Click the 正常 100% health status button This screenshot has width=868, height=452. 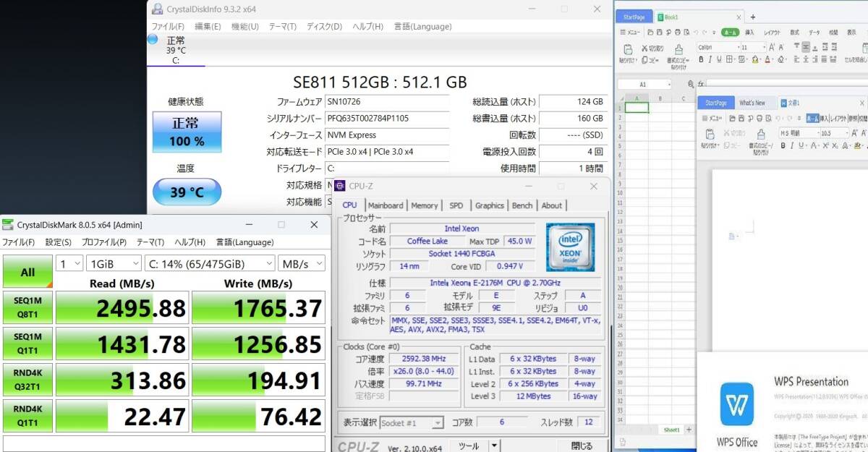(x=187, y=132)
